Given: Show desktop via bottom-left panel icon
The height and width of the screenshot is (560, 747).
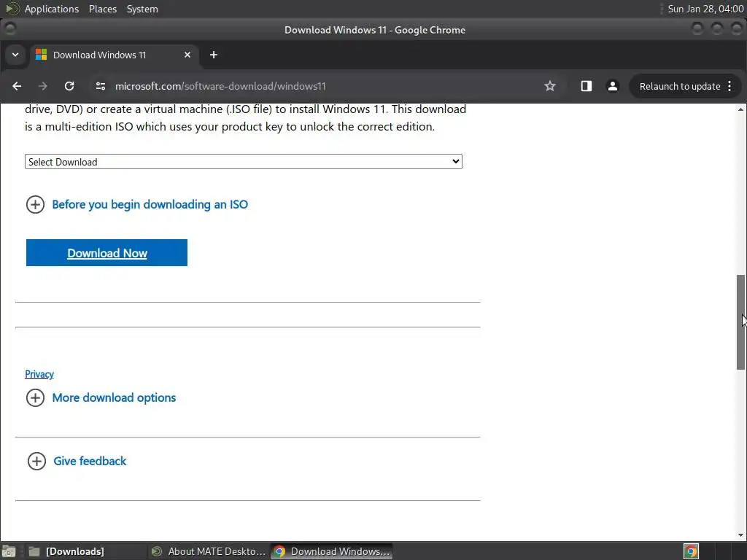Looking at the screenshot, I should [9, 551].
